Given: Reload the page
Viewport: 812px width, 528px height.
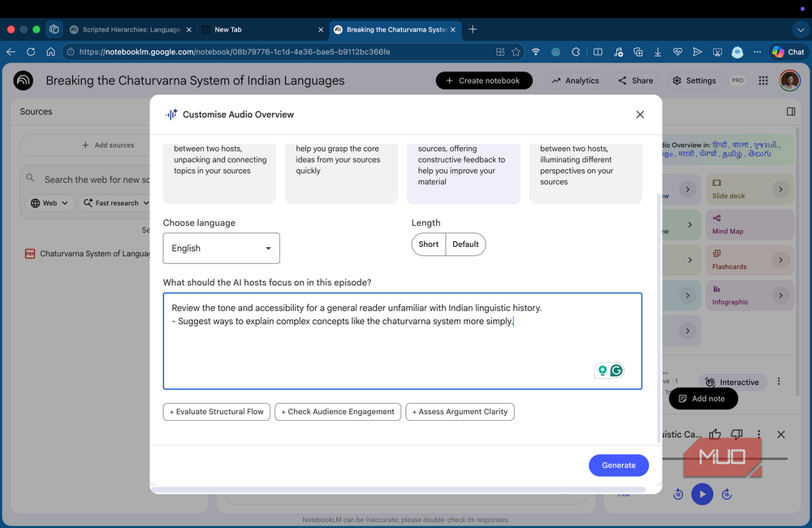Looking at the screenshot, I should [31, 52].
